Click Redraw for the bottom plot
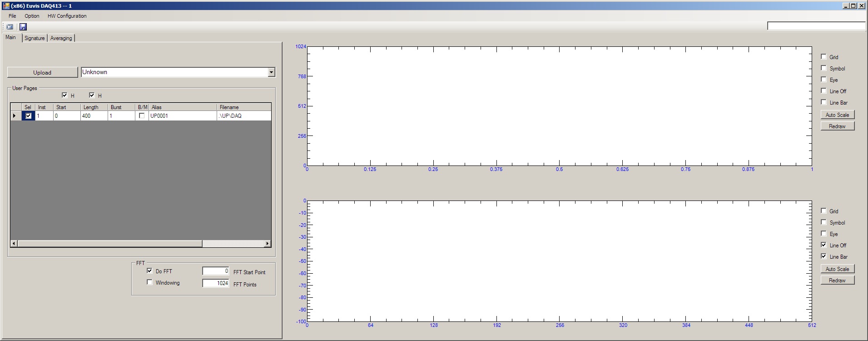Image resolution: width=868 pixels, height=341 pixels. point(838,280)
